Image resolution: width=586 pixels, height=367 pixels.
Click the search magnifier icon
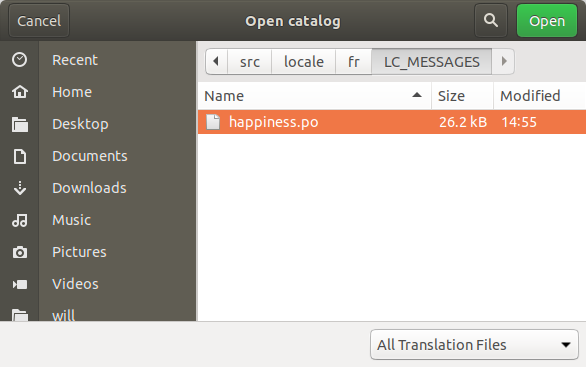[x=491, y=21]
